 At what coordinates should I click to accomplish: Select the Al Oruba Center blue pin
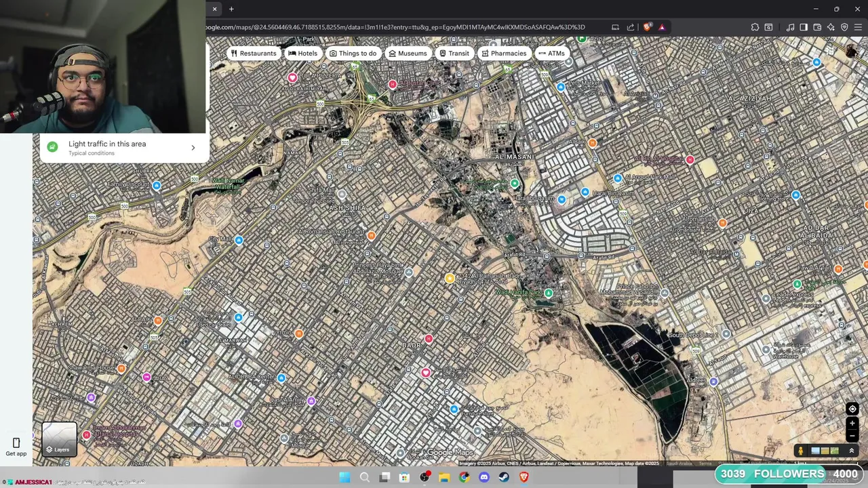[281, 378]
